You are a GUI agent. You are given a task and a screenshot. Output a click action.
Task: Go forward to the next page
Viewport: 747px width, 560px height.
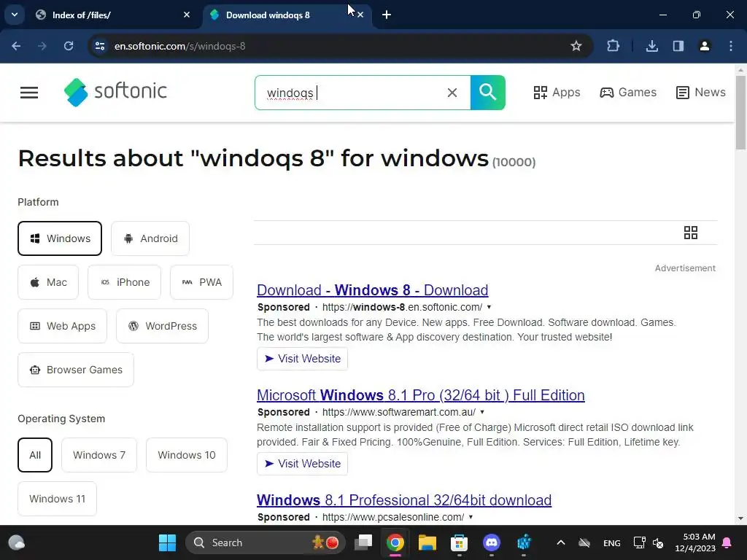42,46
